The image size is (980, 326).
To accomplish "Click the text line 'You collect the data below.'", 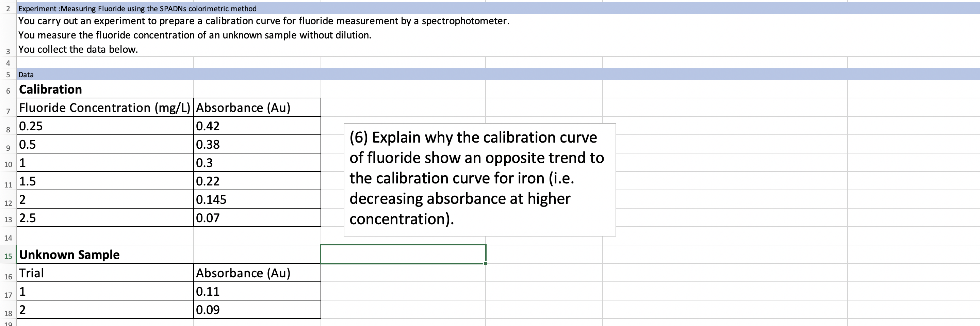I will coord(78,49).
